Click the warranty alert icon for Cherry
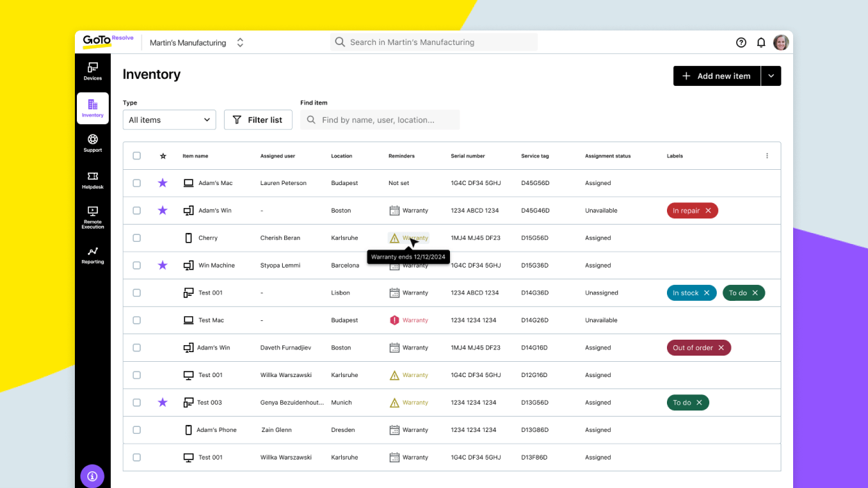 [x=395, y=237]
